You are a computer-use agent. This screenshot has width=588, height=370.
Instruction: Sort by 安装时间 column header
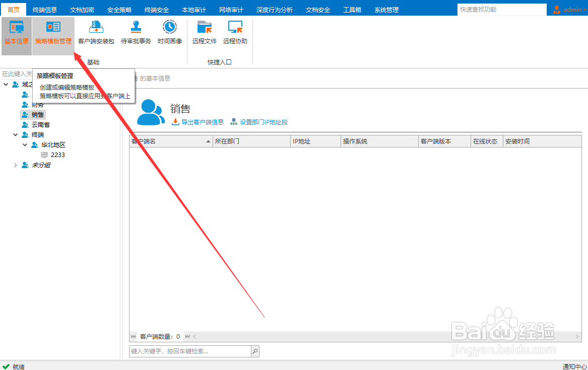click(x=542, y=141)
